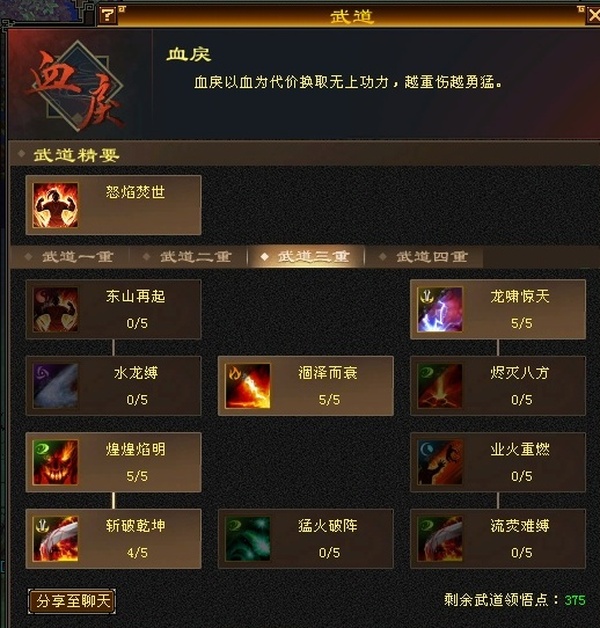Close the 武道 window

coord(594,16)
